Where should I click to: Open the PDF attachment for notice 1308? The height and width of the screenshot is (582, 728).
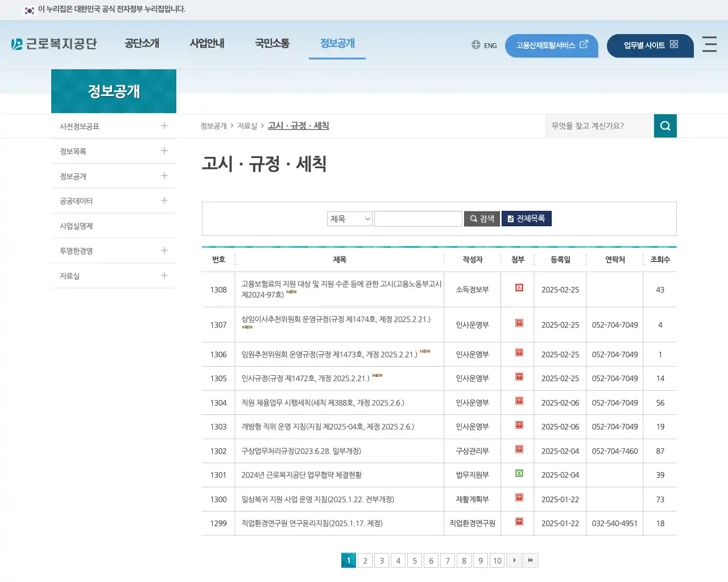(518, 288)
